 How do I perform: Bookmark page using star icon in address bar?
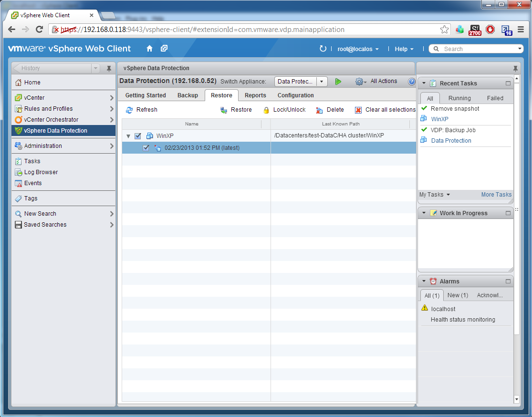444,30
